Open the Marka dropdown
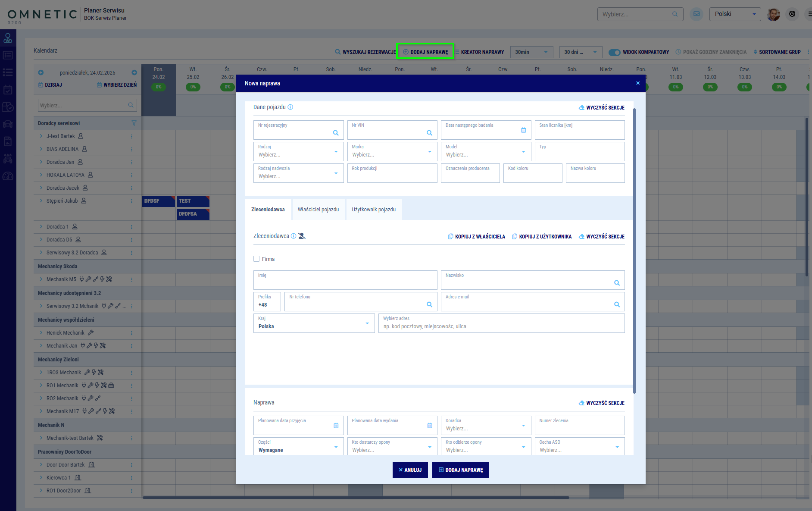The height and width of the screenshot is (511, 812). tap(392, 152)
